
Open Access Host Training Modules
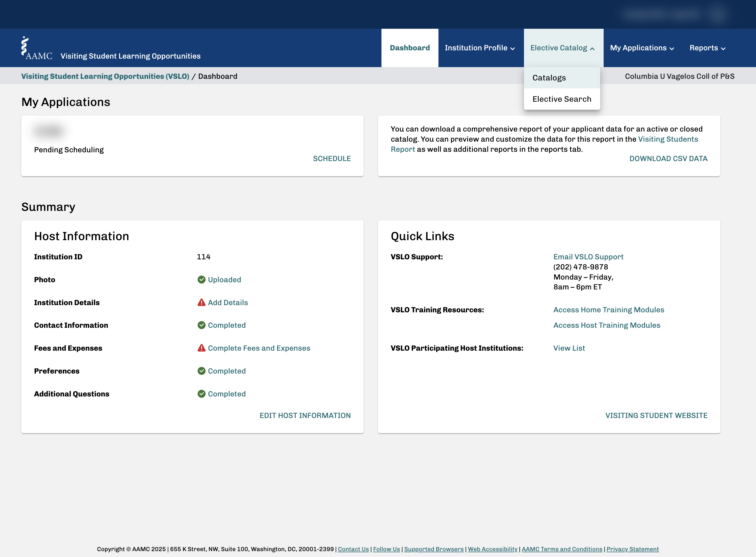click(x=607, y=325)
